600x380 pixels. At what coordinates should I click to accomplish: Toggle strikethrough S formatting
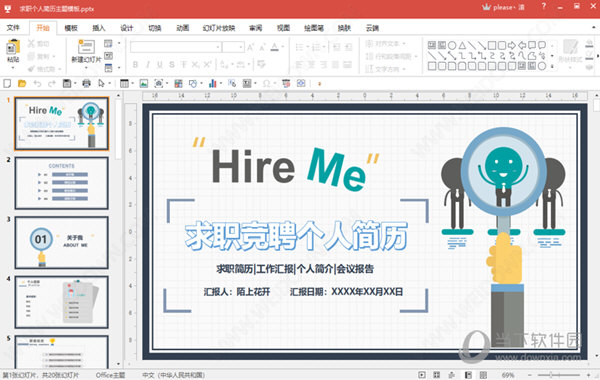click(x=172, y=65)
